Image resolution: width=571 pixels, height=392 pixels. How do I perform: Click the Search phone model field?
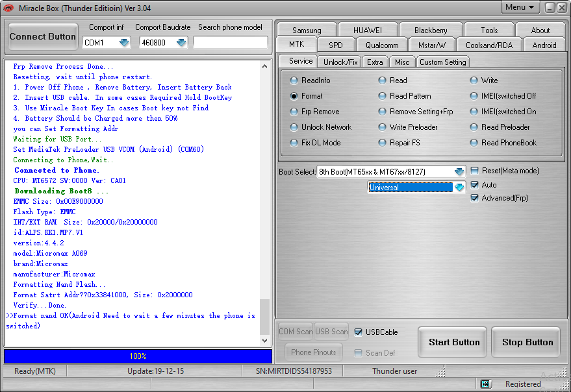(x=231, y=43)
